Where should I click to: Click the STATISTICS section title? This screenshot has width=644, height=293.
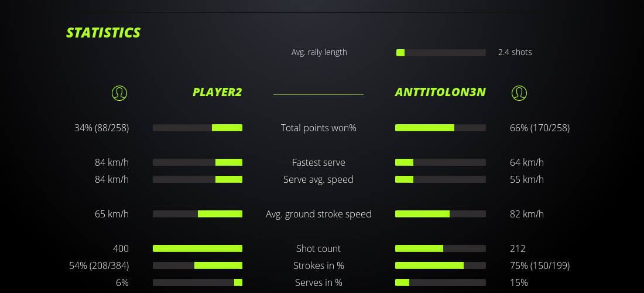pos(104,33)
